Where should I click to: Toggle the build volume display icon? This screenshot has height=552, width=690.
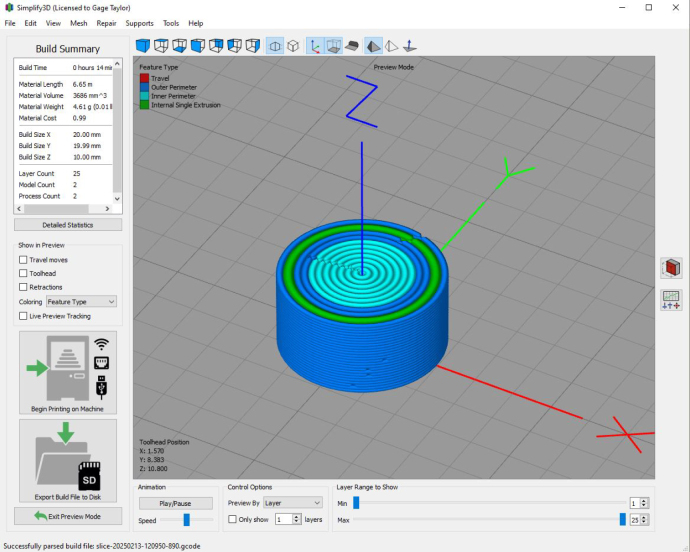pyautogui.click(x=334, y=45)
